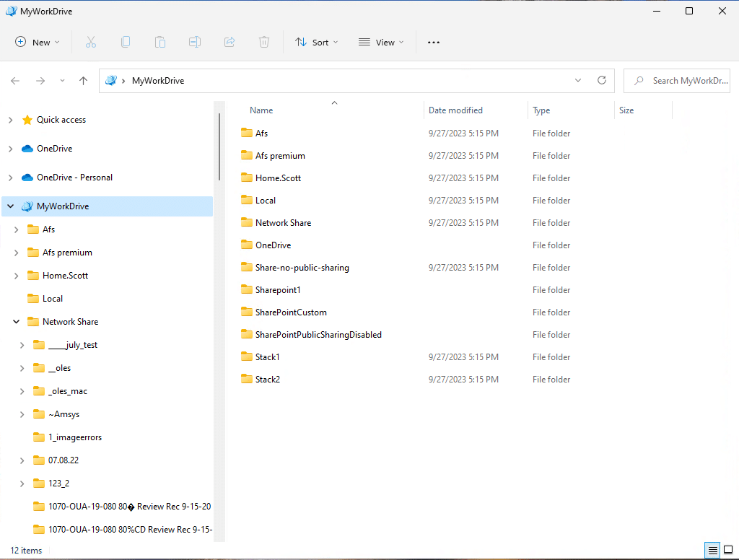Select the SharePointCustom folder
This screenshot has height=560, width=739.
click(291, 312)
